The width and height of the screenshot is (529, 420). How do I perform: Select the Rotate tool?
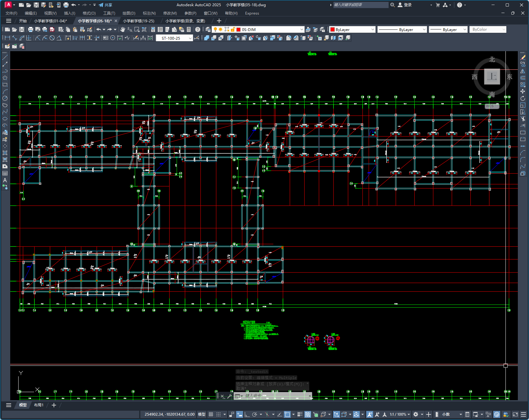tap(523, 98)
